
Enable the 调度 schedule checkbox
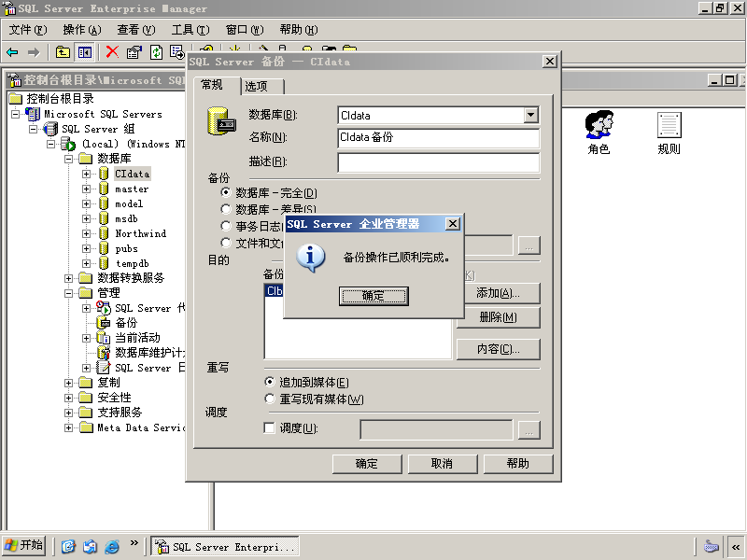click(269, 428)
